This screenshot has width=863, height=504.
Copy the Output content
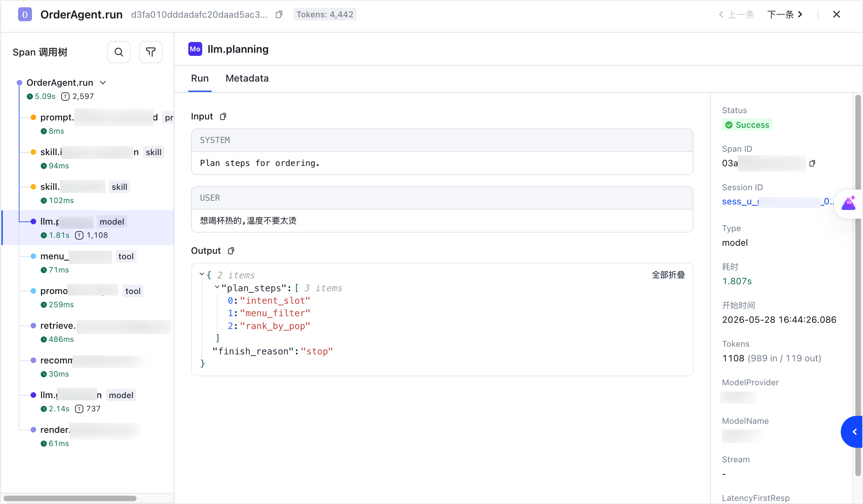tap(231, 251)
